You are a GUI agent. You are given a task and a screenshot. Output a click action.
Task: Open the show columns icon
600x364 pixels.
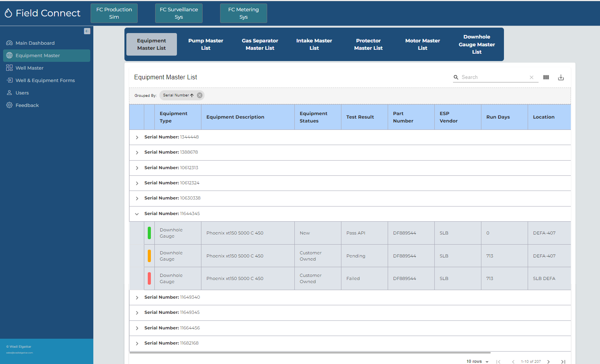[546, 77]
